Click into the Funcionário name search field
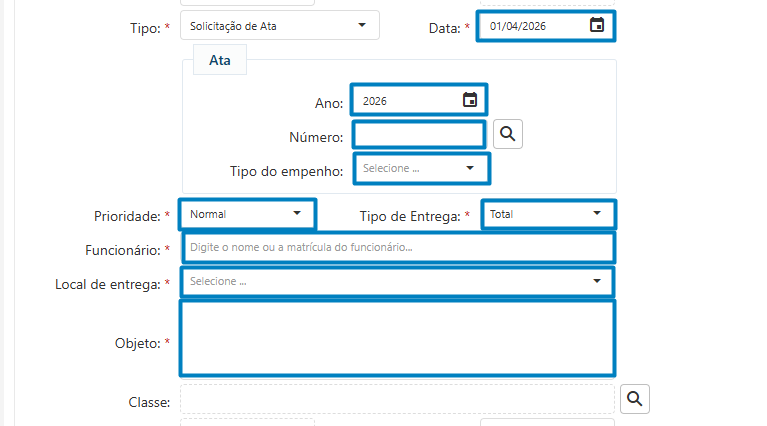Viewport: 767px width, 426px height. [x=397, y=247]
